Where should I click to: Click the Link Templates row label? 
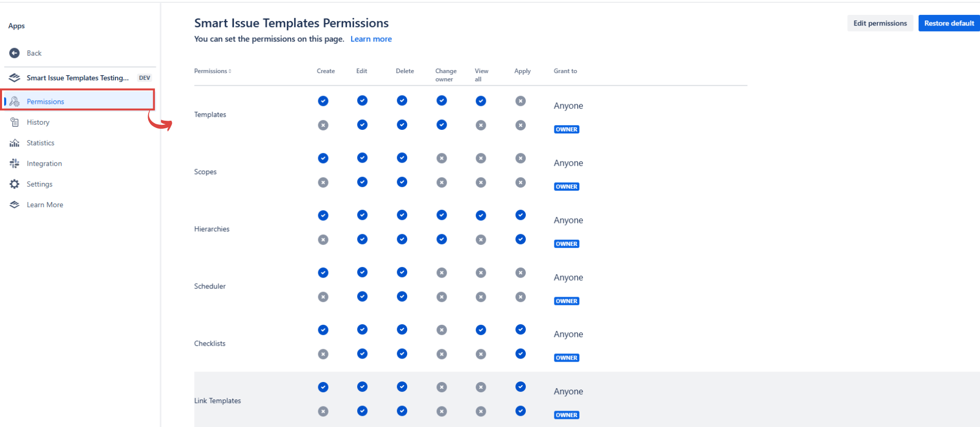point(217,400)
